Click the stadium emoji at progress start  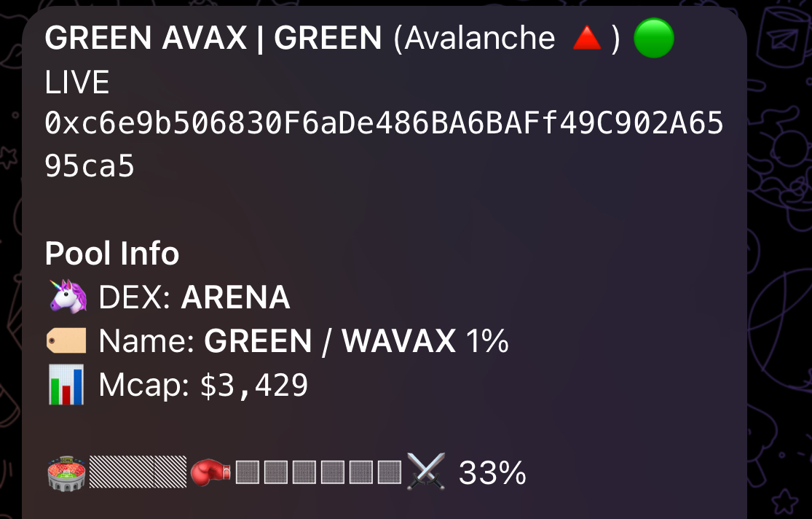tap(66, 473)
